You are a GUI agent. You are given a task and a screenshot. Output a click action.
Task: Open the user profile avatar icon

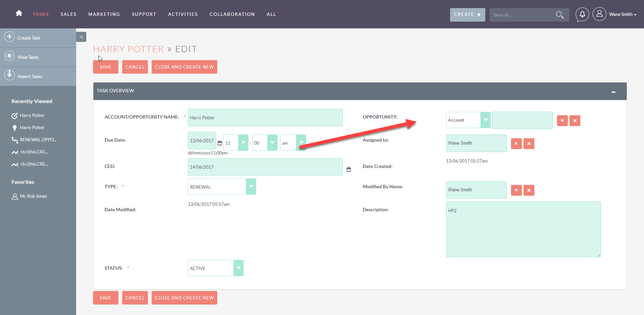[599, 14]
